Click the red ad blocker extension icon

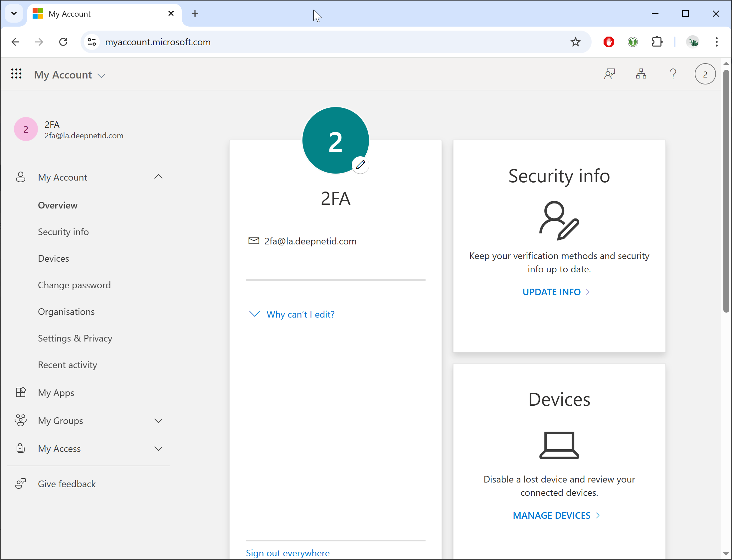(x=609, y=42)
